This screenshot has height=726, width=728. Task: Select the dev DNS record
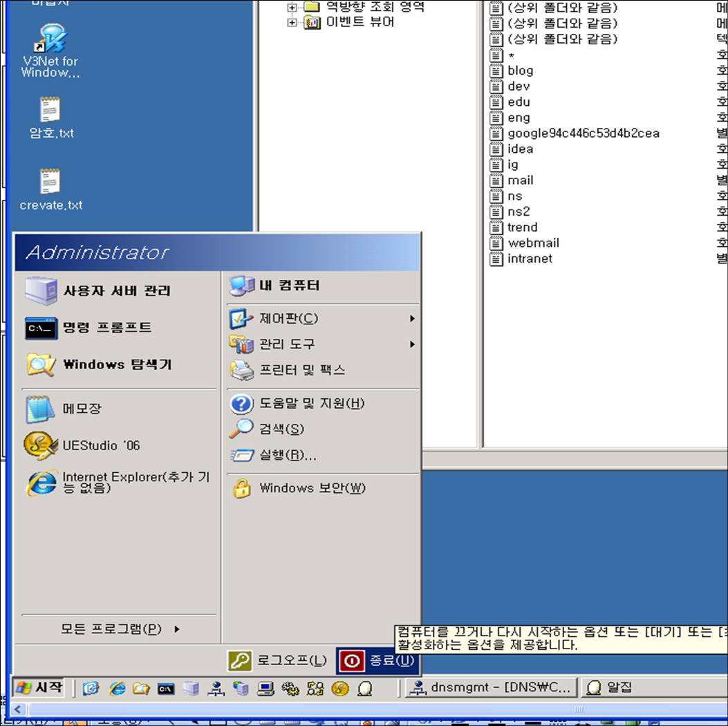click(519, 86)
